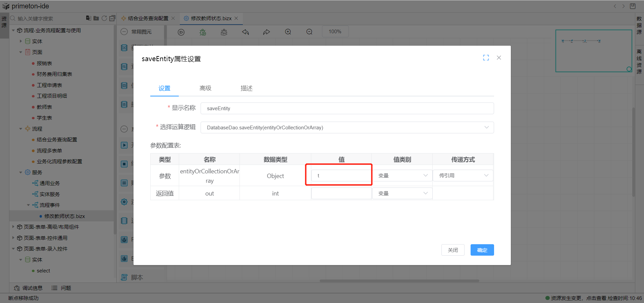Open the 选择运算逻辑 dropdown
The image size is (644, 303).
347,128
